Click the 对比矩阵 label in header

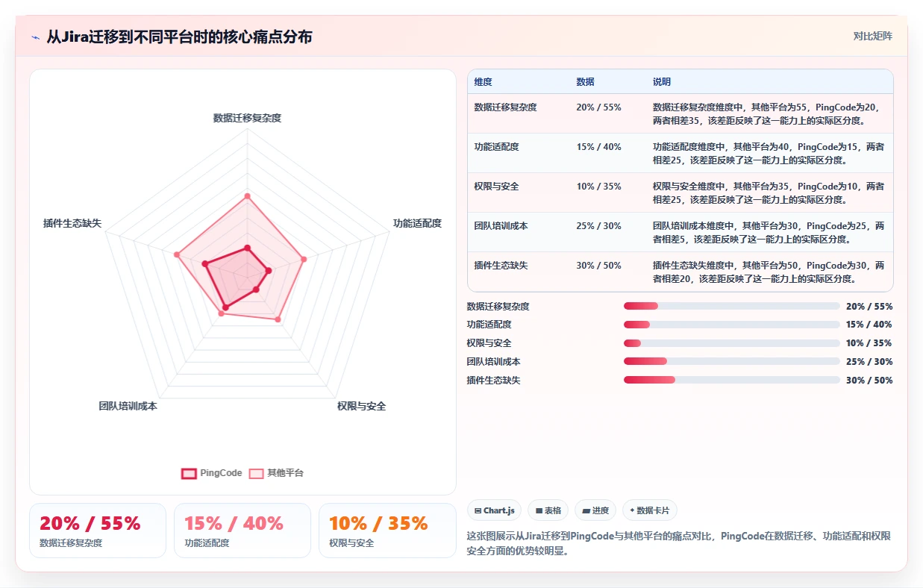click(872, 36)
